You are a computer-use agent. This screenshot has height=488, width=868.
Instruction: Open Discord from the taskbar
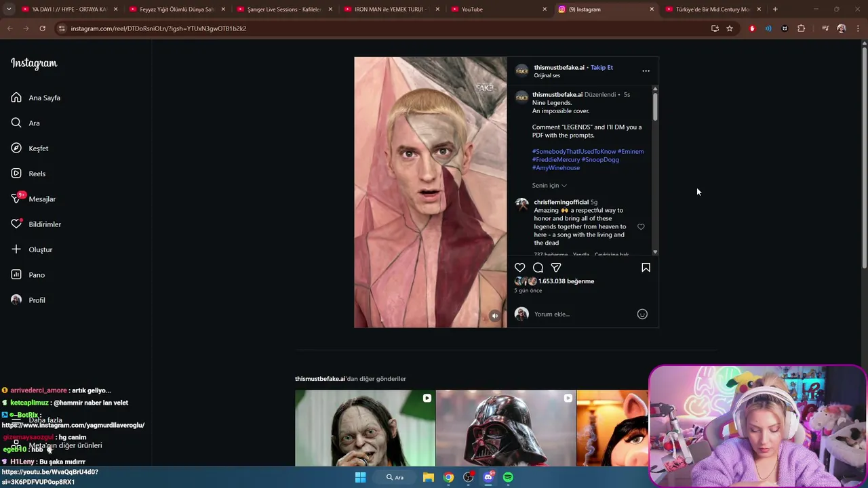coord(488,477)
